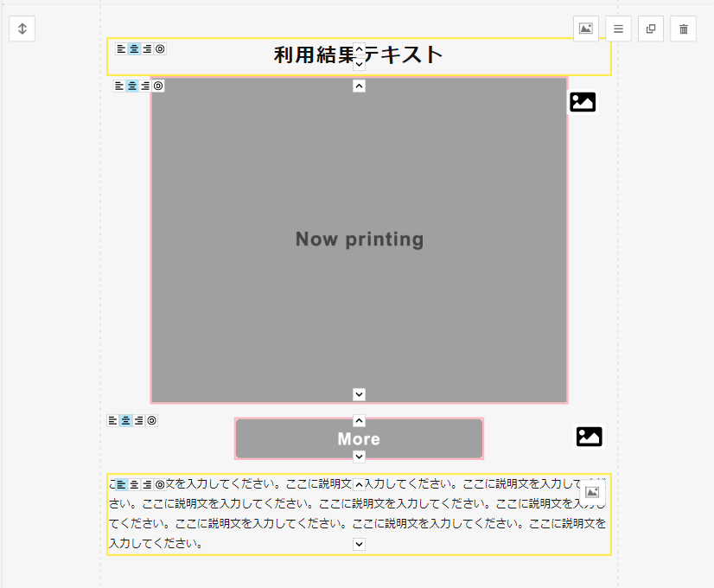This screenshot has height=588, width=714.
Task: Center-align the More button
Action: pyautogui.click(x=125, y=420)
